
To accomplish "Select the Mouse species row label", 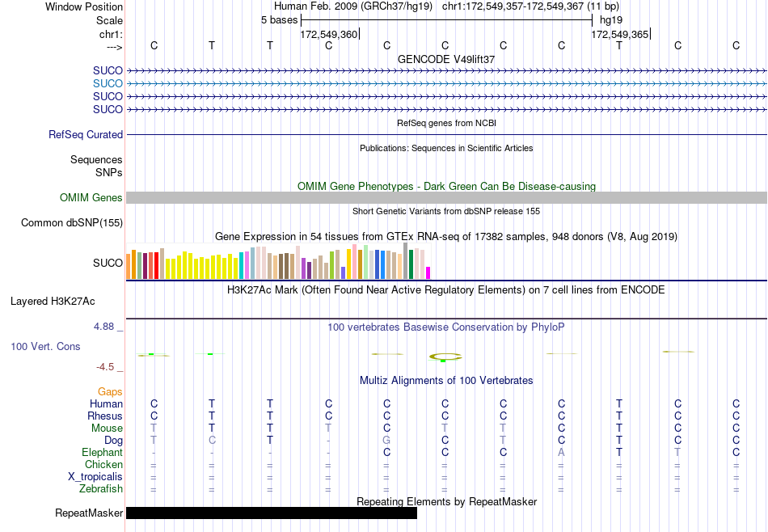I will click(x=107, y=429).
